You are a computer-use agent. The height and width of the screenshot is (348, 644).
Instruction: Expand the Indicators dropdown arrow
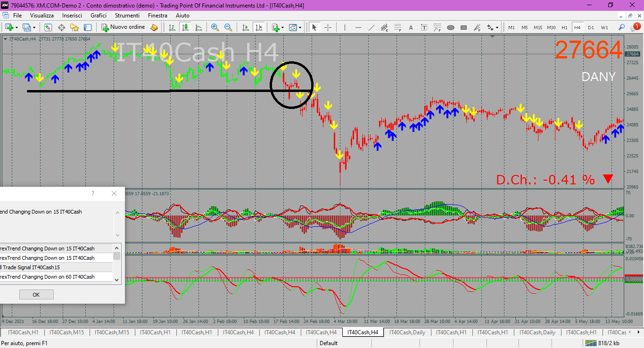click(282, 27)
